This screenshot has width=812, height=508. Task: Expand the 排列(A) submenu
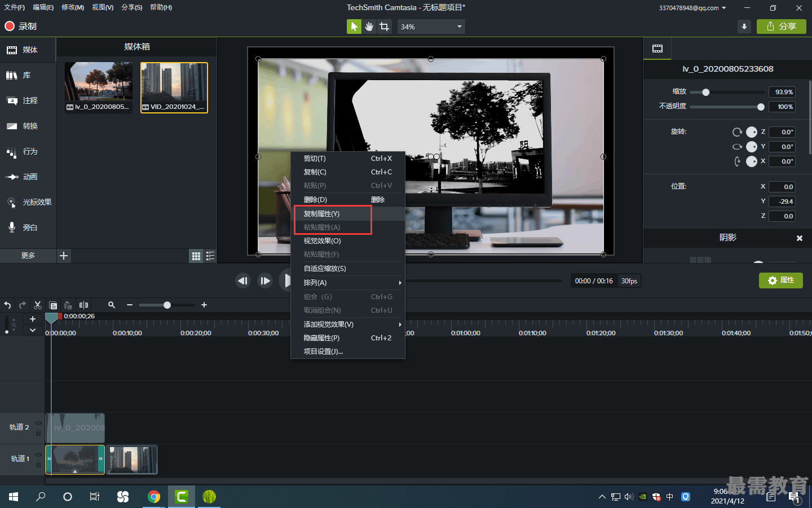(347, 283)
